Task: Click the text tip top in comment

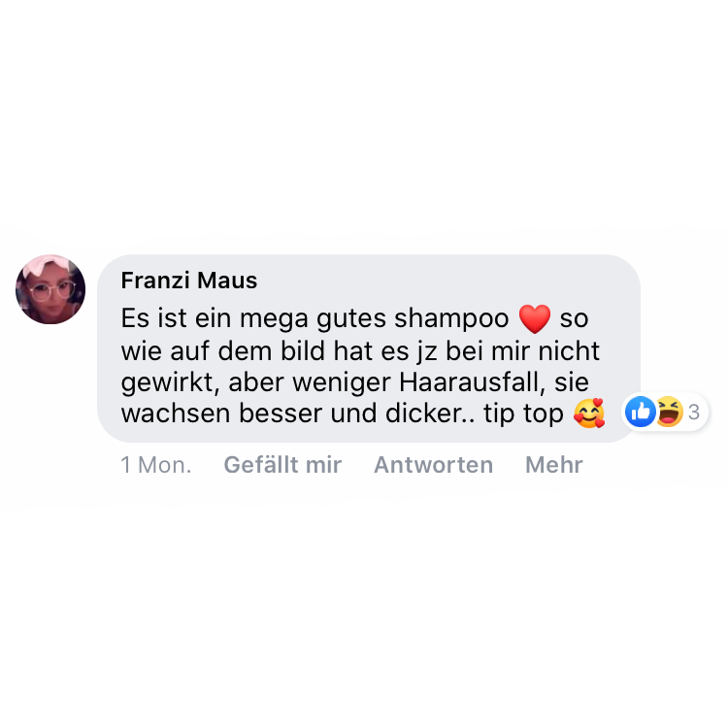Action: pos(524,414)
